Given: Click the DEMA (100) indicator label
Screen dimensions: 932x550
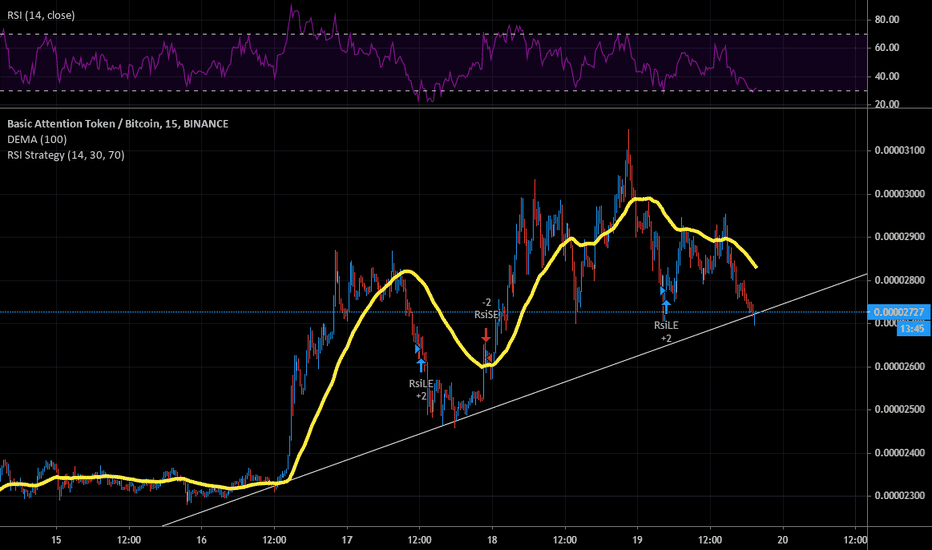Looking at the screenshot, I should pos(37,139).
